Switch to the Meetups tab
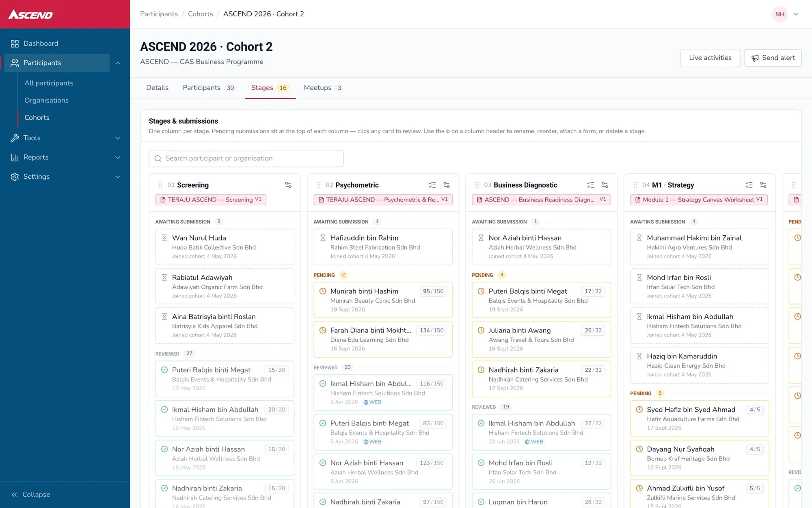Screen dimensions: 812x508 pos(324,88)
